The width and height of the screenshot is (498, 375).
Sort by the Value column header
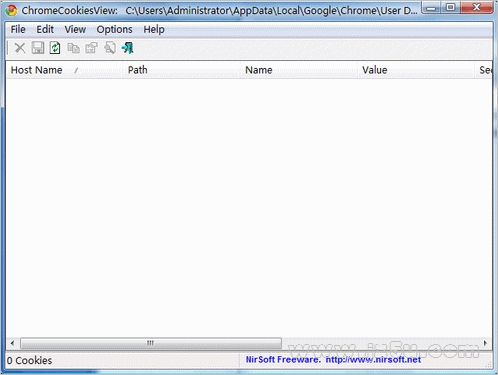(416, 70)
